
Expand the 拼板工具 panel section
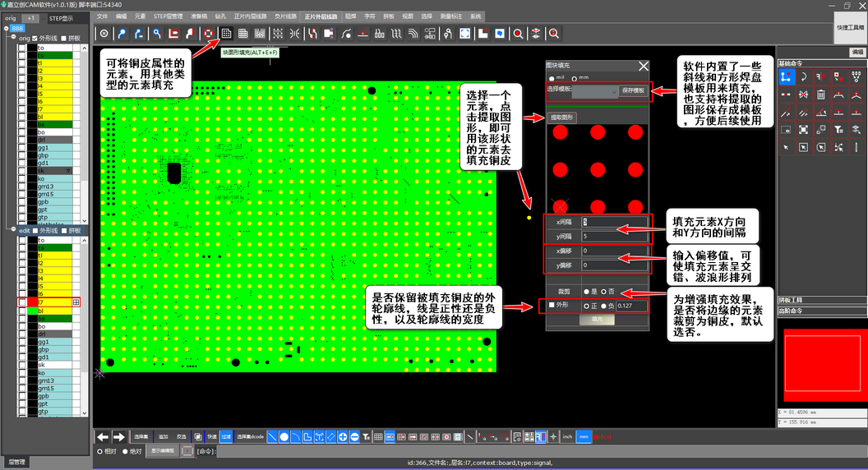click(x=822, y=299)
